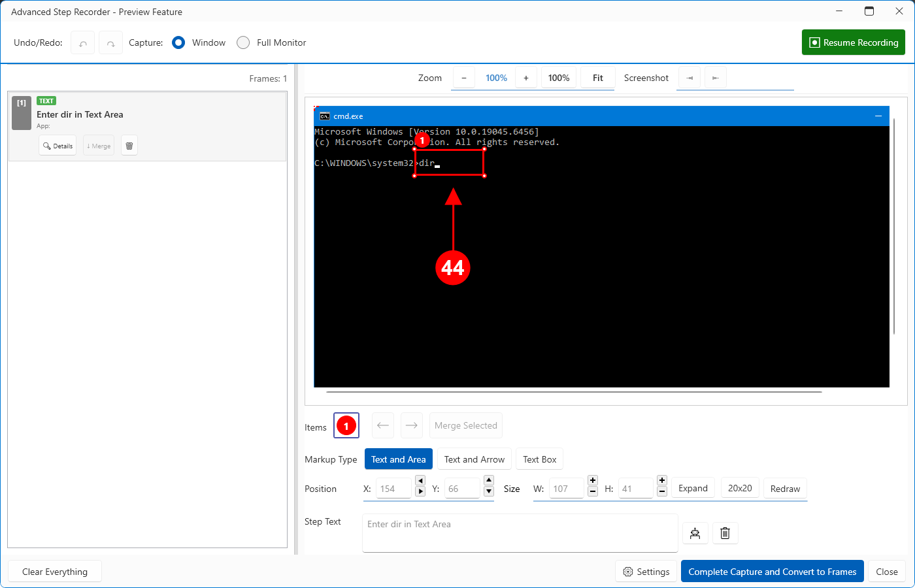
Task: Switch to Text Box markup type
Action: coord(539,459)
